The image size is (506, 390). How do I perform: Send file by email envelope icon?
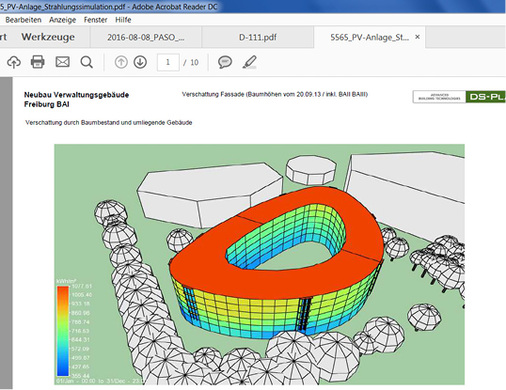(62, 62)
